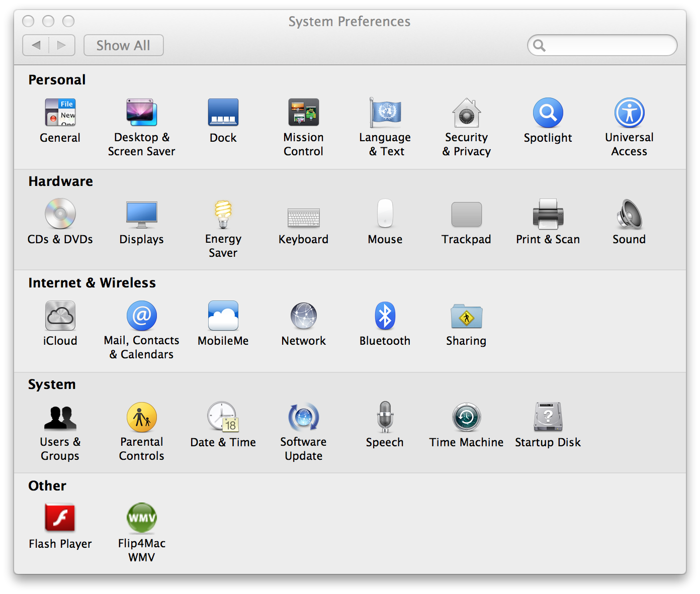700x594 pixels.
Task: Click the System Preferences window title
Action: (349, 22)
